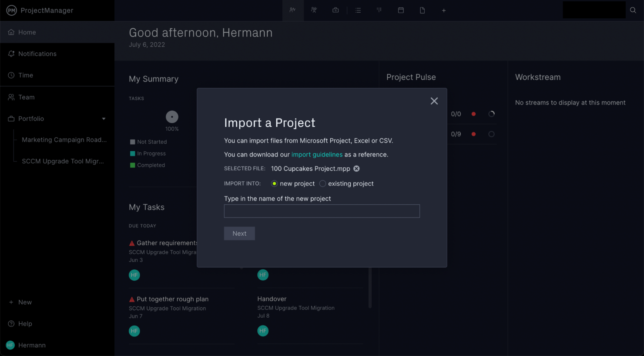Click red warning icon on Gather requirements
The image size is (644, 356).
point(132,243)
